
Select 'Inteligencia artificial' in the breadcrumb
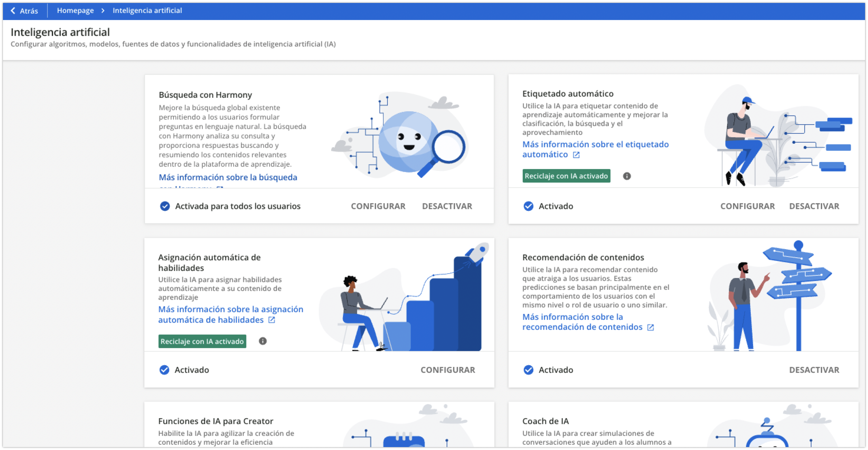tap(147, 10)
